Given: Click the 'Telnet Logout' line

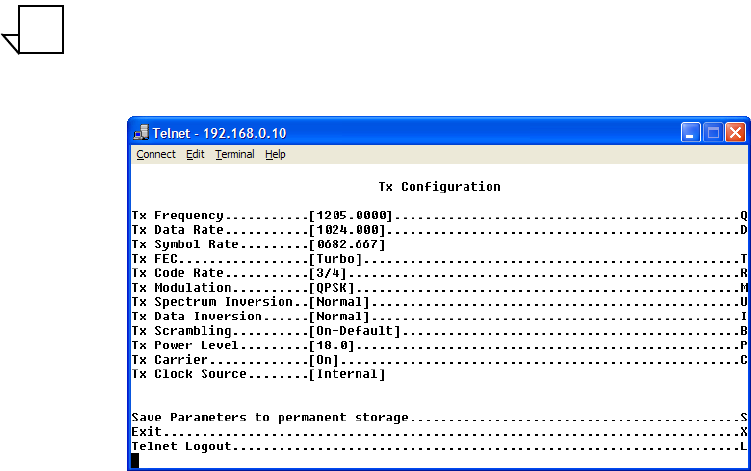Looking at the screenshot, I should (439, 446).
